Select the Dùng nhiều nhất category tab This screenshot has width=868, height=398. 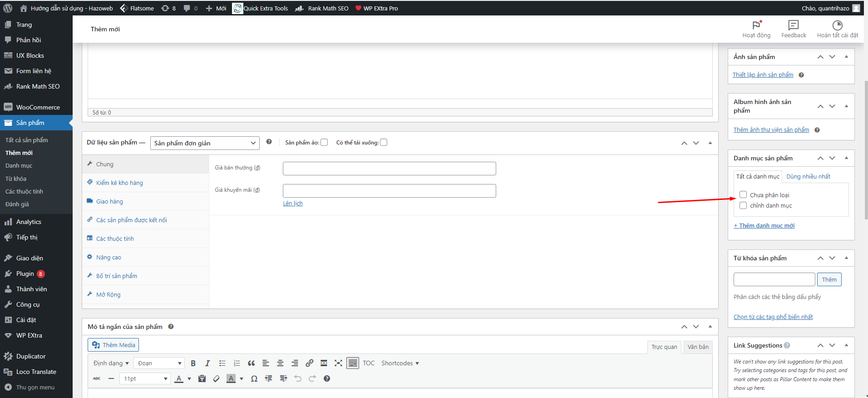(x=808, y=176)
